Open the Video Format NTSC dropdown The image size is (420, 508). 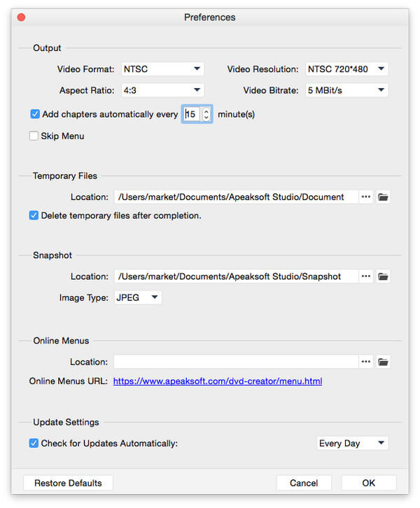[162, 69]
